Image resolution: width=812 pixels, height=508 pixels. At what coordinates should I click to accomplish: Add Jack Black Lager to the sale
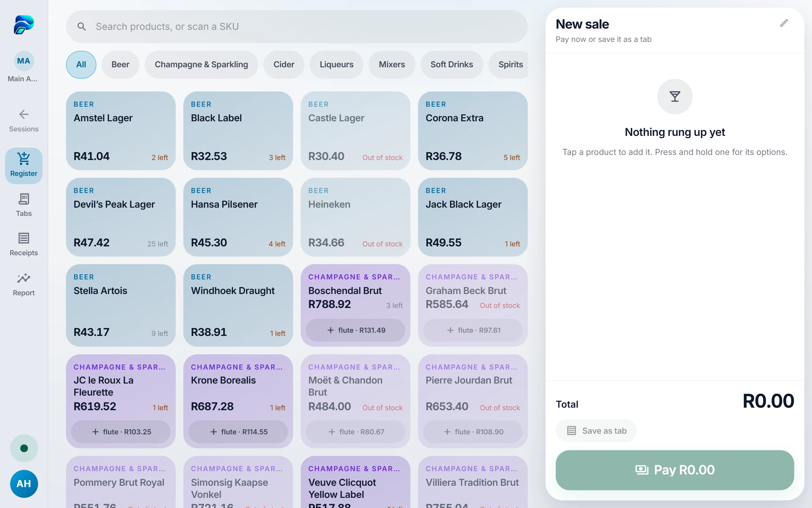point(473,217)
